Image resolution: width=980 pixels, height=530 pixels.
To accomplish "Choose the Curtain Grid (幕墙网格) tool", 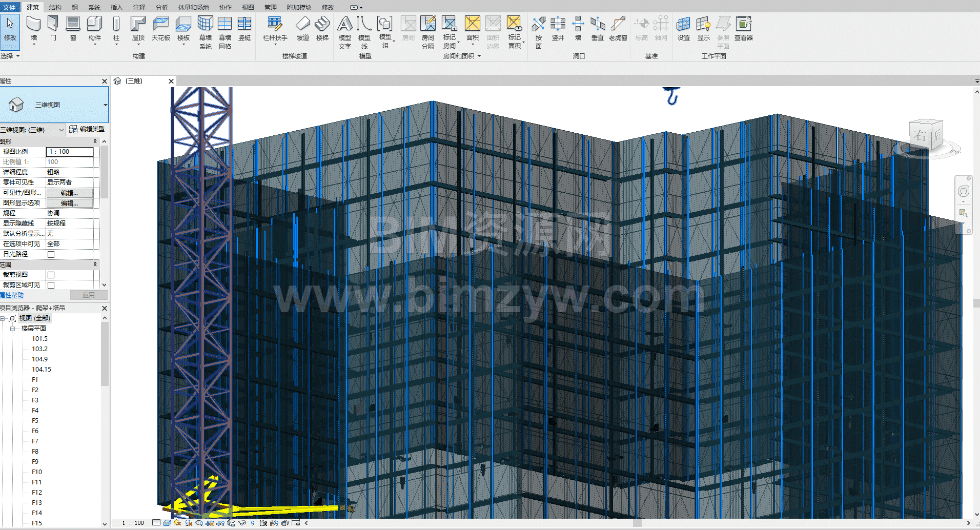I will [x=225, y=32].
